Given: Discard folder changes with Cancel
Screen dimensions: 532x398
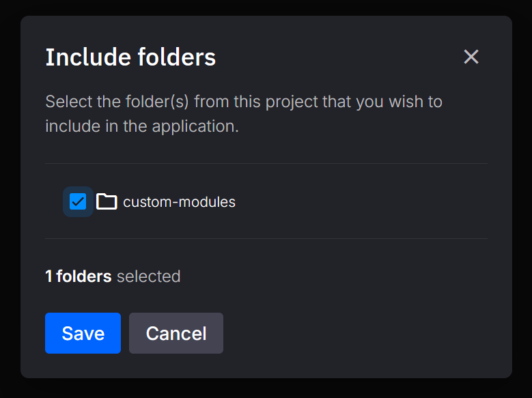Looking at the screenshot, I should [x=176, y=333].
